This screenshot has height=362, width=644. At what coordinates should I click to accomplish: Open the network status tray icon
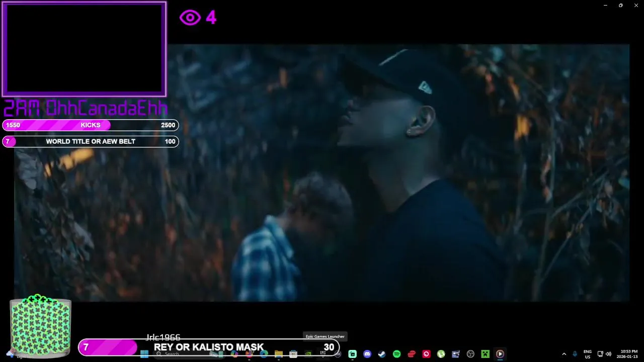coord(600,354)
